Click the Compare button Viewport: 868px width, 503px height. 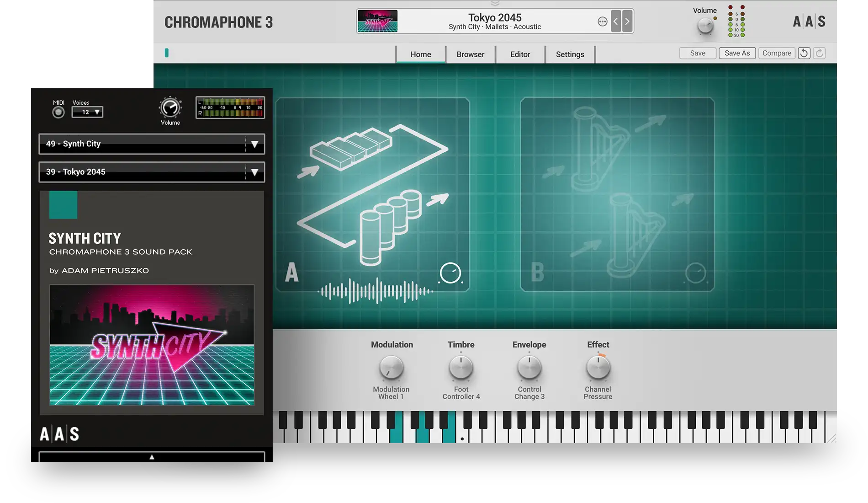(777, 53)
